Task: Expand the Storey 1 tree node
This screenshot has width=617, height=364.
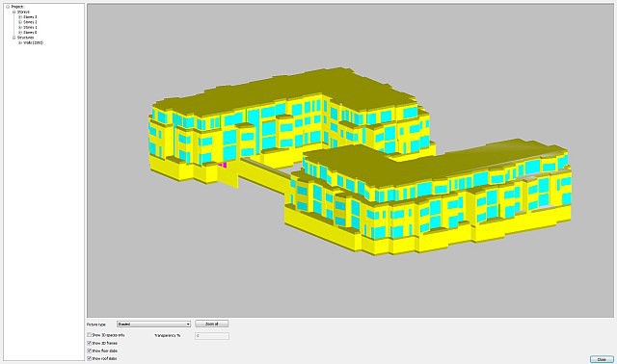Action: [x=20, y=27]
